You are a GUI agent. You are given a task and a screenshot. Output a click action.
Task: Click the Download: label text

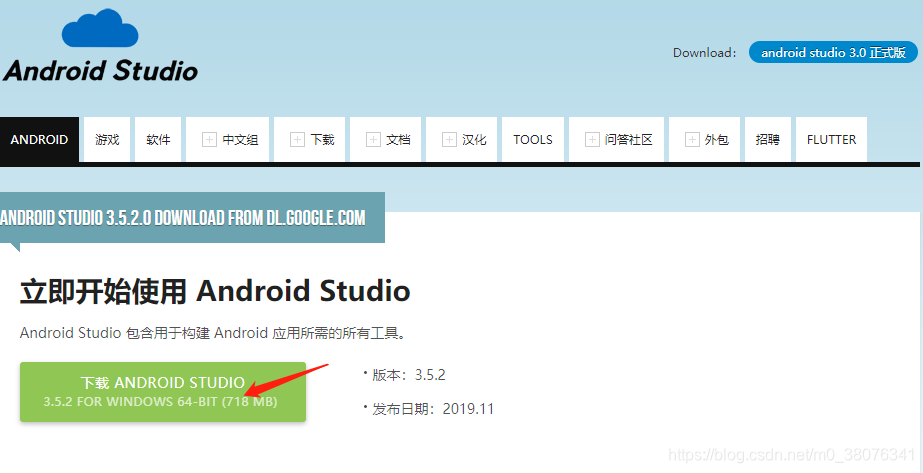point(705,52)
